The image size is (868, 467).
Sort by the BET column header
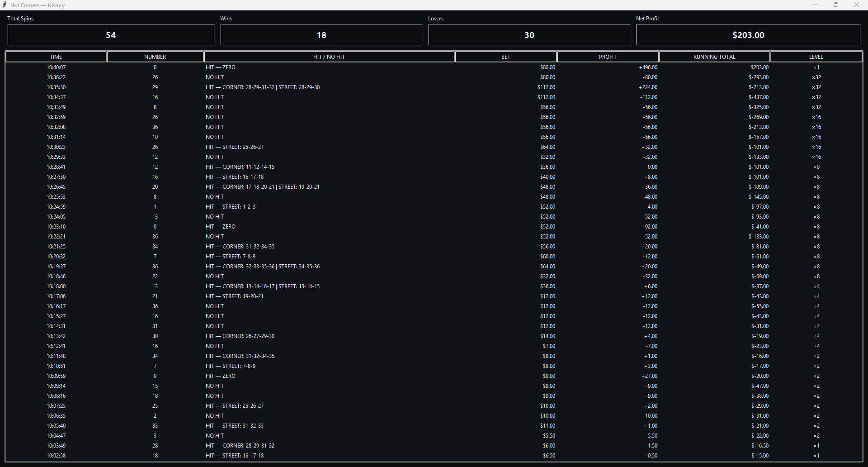click(x=506, y=57)
